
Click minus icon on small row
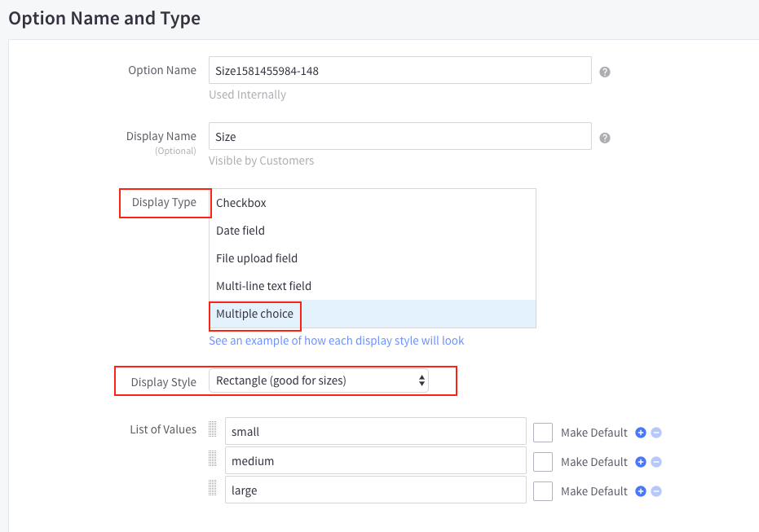click(656, 433)
